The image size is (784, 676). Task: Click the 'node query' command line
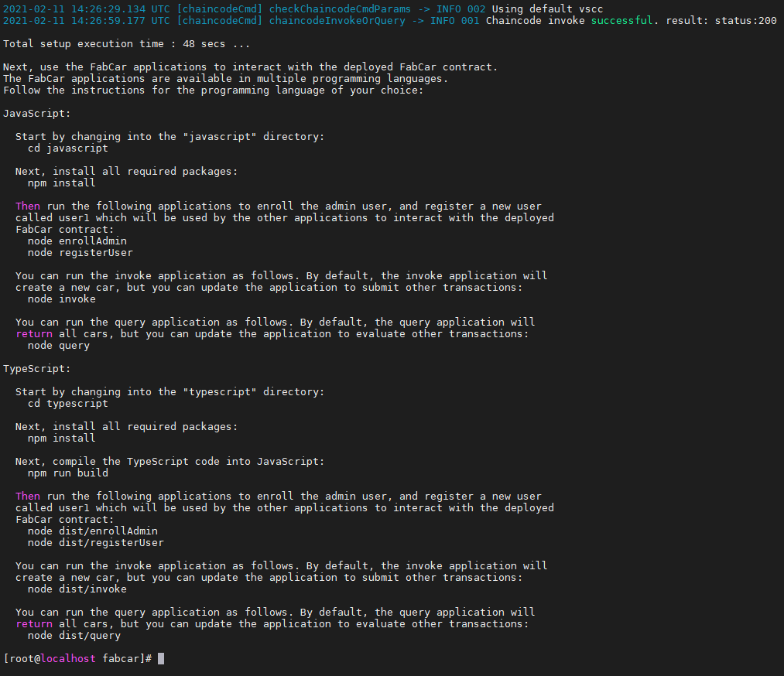(59, 346)
